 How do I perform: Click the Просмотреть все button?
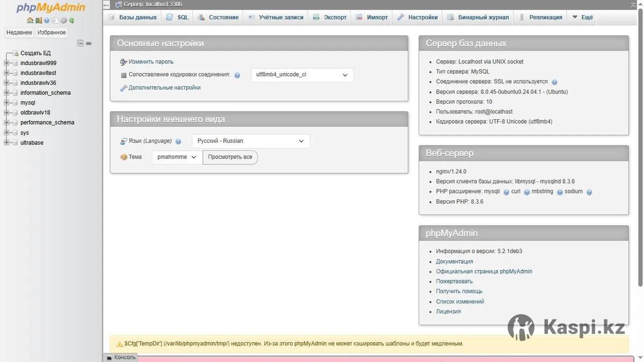coord(230,157)
